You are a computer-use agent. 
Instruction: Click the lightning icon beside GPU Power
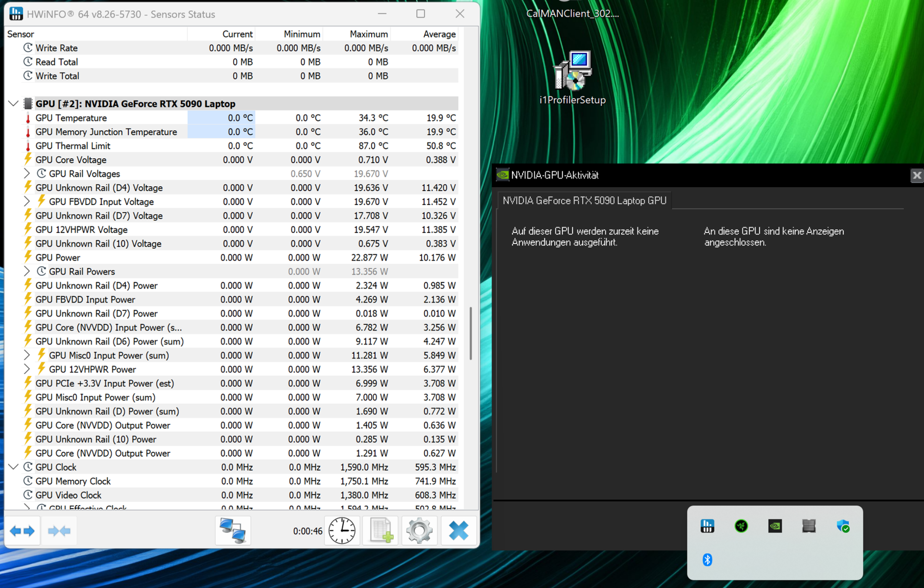coord(28,257)
